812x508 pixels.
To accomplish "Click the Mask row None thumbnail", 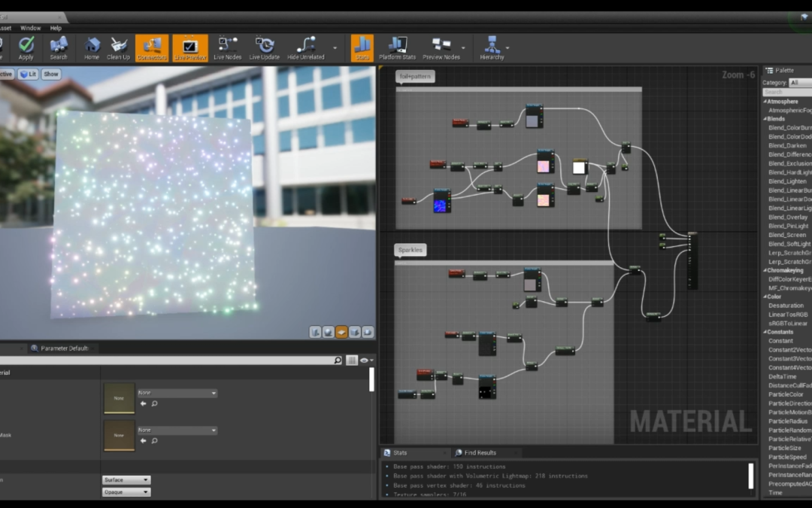I will (x=119, y=436).
